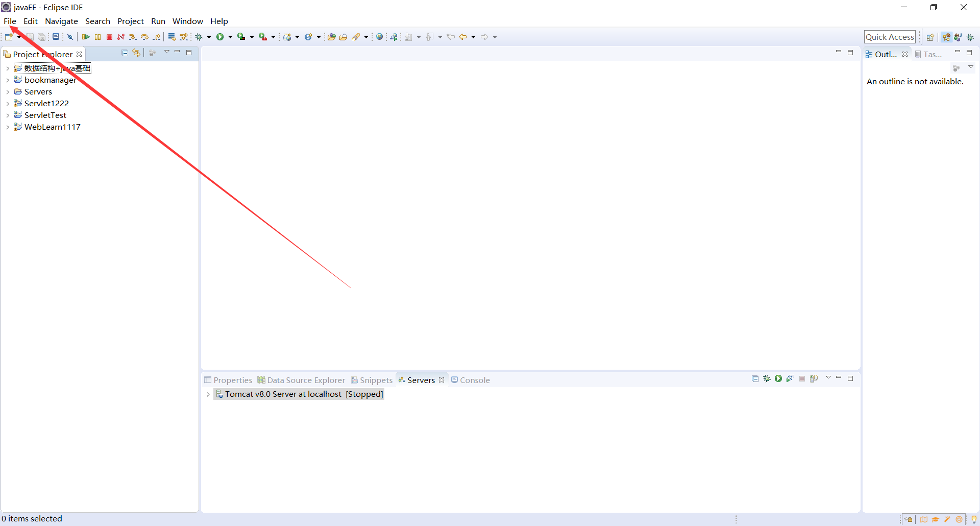The height and width of the screenshot is (526, 980).
Task: Click the Search flashlight icon
Action: [356, 37]
